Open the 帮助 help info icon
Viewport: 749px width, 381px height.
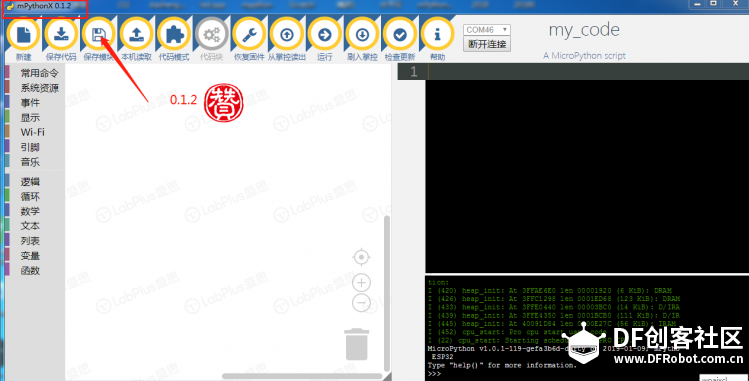437,34
